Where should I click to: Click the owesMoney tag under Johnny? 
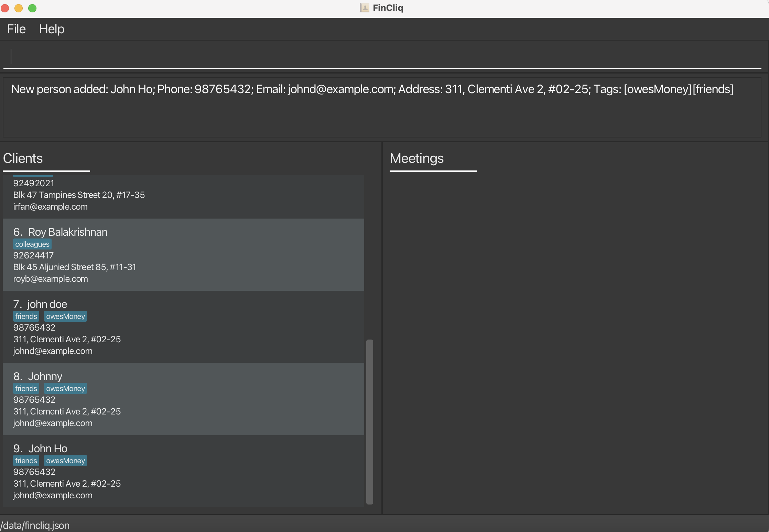(65, 389)
